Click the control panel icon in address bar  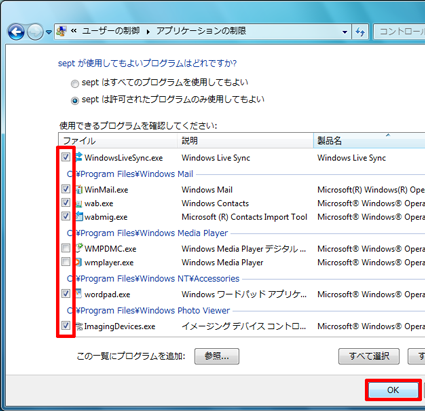coord(61,31)
